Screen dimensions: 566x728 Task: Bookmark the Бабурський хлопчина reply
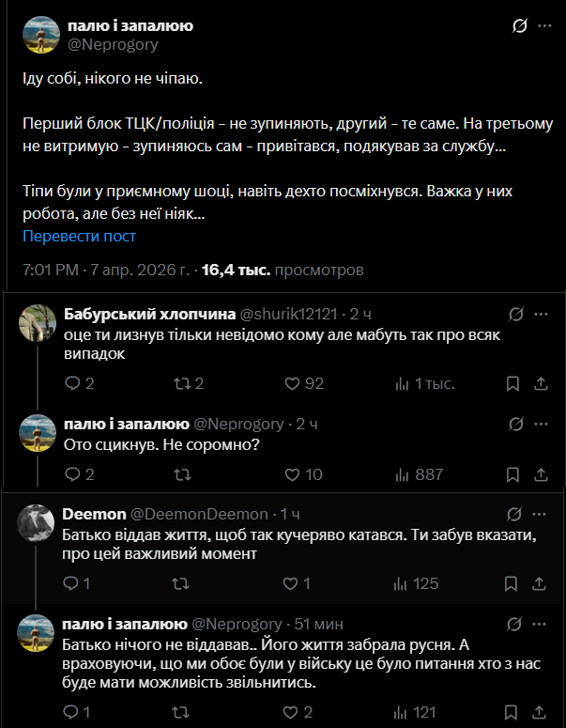point(512,383)
